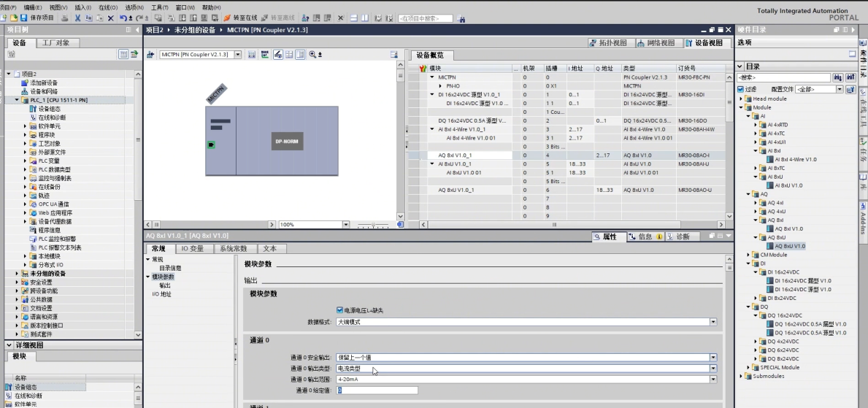
Task: Switch to 拓扑视图 topology view tab
Action: click(608, 42)
